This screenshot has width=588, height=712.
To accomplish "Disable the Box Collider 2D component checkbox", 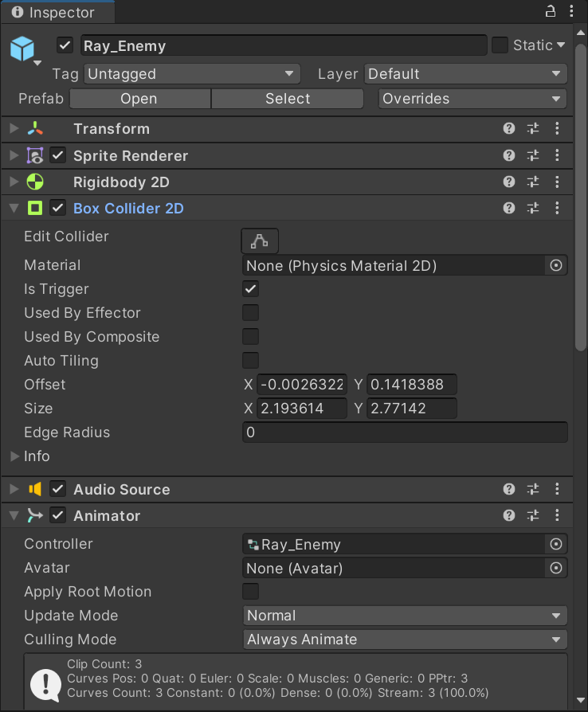I will click(57, 208).
